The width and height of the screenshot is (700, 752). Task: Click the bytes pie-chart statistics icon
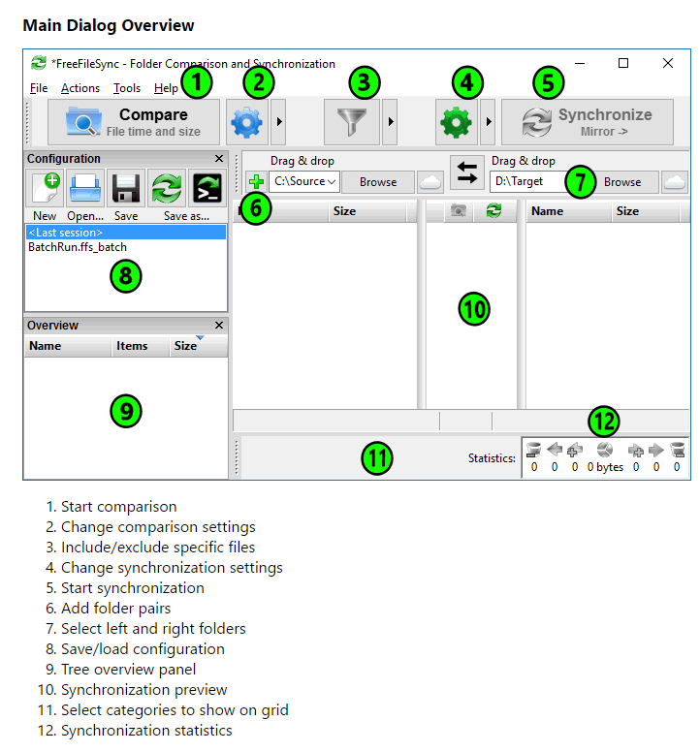click(605, 450)
